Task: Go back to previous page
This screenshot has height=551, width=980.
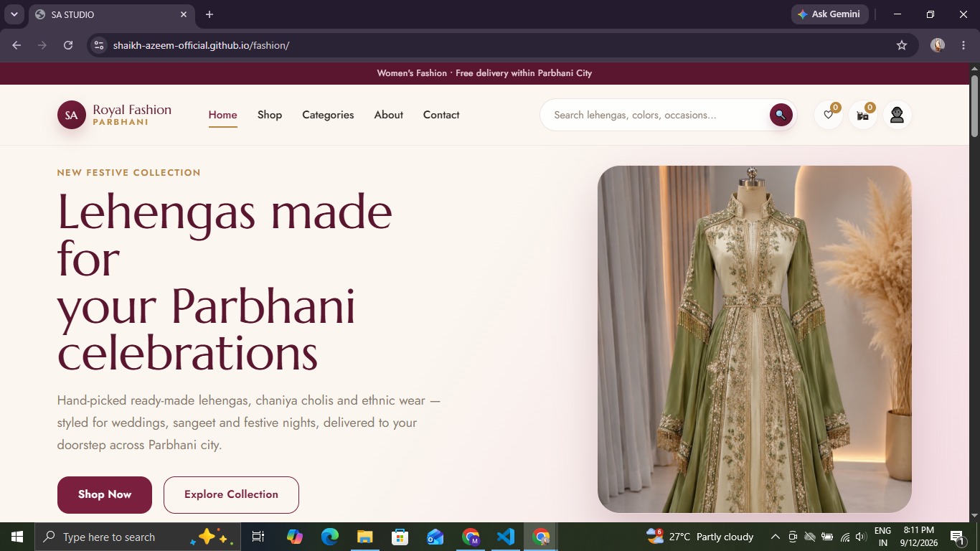Action: (17, 45)
